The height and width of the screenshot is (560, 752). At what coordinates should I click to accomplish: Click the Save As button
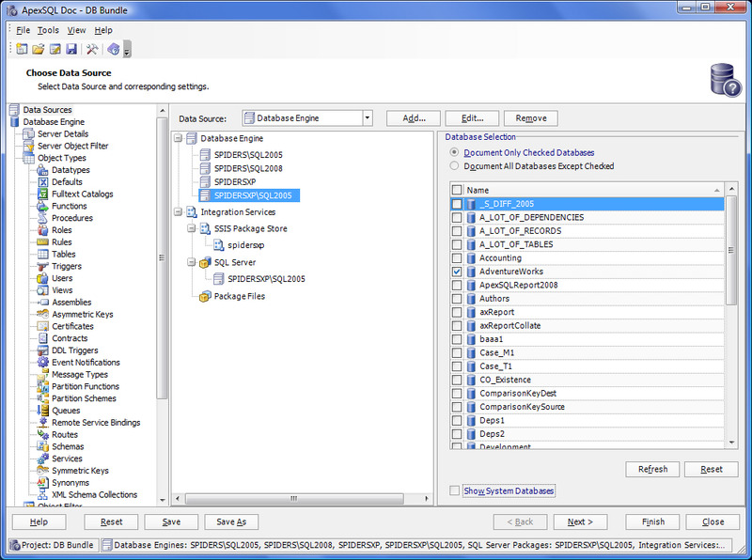[231, 521]
